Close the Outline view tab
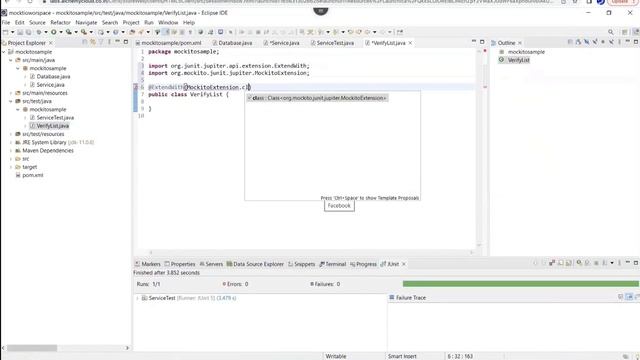The height and width of the screenshot is (360, 640). pyautogui.click(x=520, y=43)
